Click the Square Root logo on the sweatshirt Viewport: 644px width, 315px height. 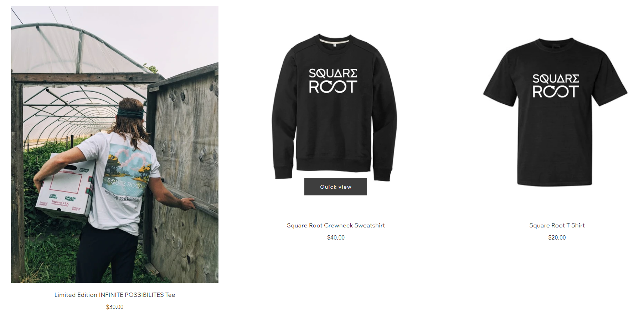(x=333, y=81)
